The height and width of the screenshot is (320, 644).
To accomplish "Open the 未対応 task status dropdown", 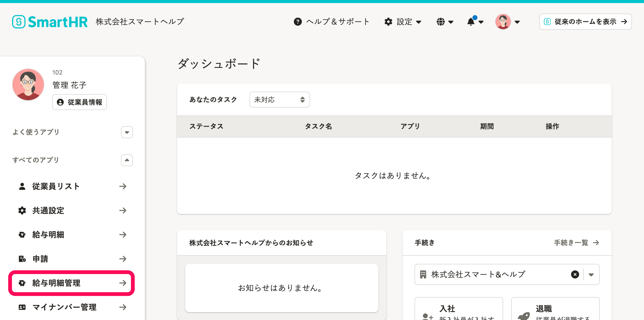I will [x=279, y=100].
